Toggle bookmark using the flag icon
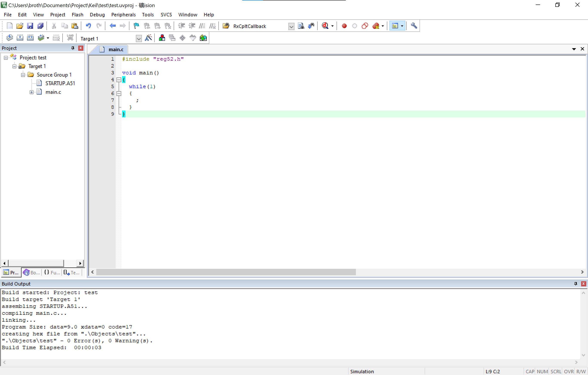Screen dimensions: 588x375 click(136, 26)
